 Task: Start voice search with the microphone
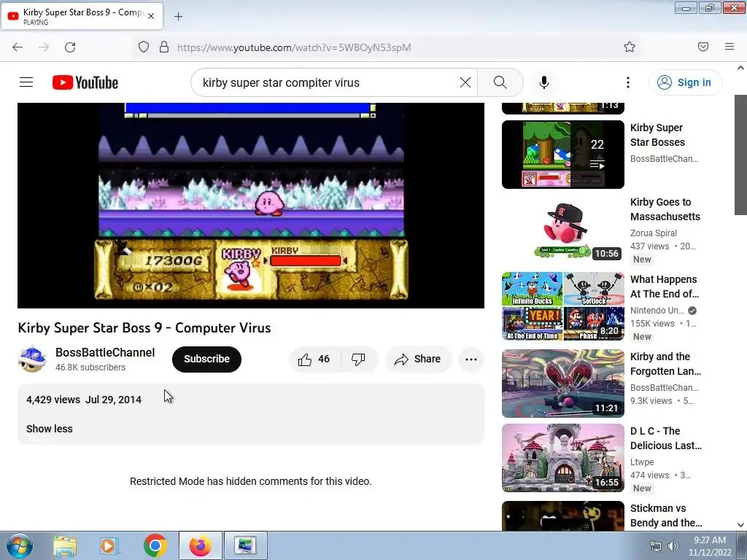[544, 82]
